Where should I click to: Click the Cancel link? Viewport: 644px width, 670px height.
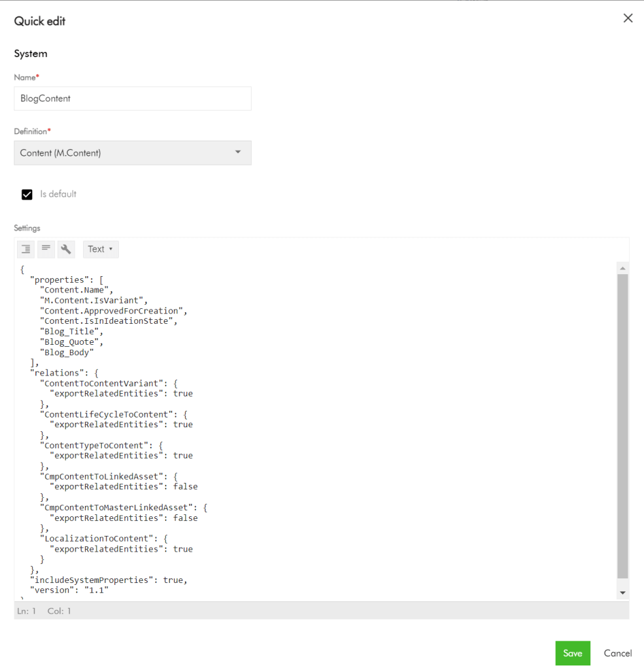tap(617, 652)
